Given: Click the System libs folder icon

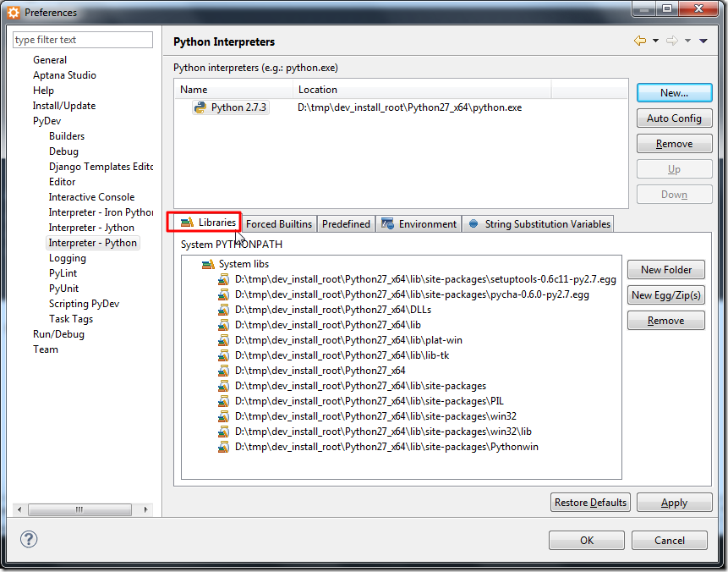Looking at the screenshot, I should tap(208, 264).
